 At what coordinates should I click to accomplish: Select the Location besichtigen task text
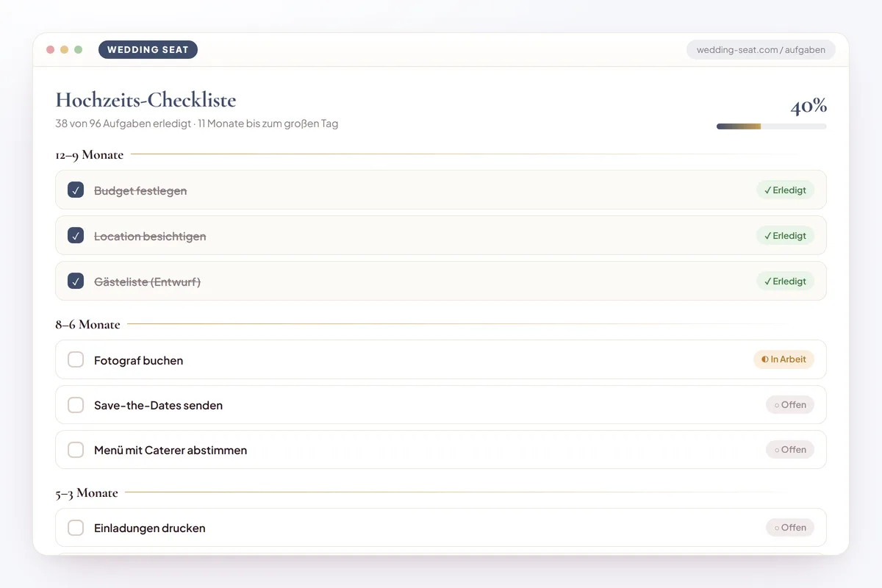coord(150,237)
